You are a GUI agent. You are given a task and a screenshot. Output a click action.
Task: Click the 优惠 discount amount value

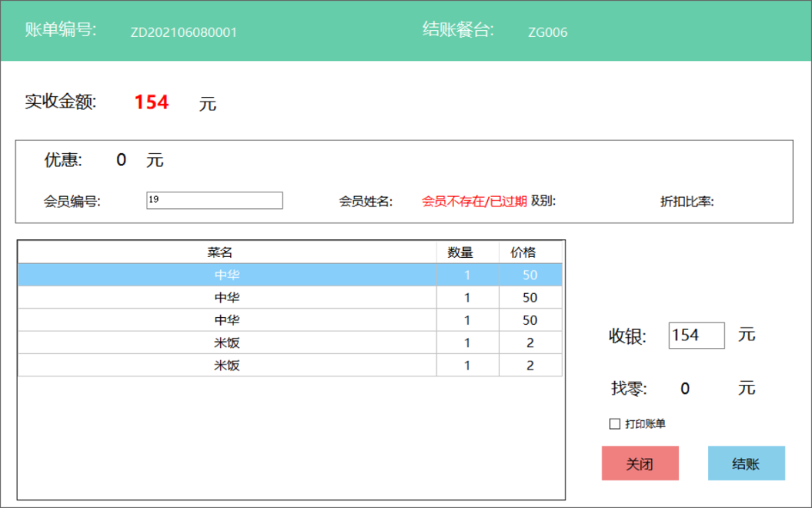coord(121,159)
